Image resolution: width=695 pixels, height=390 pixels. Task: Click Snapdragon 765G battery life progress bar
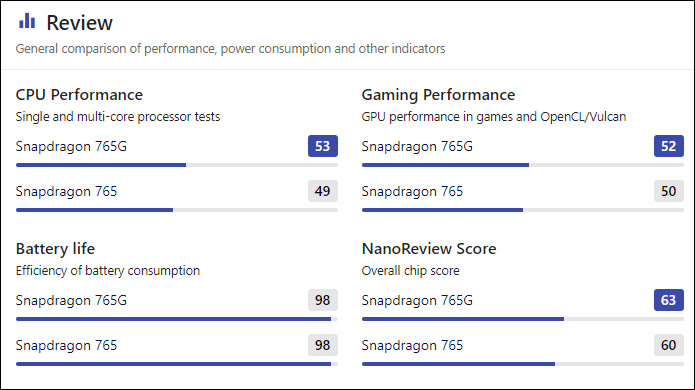pyautogui.click(x=177, y=319)
